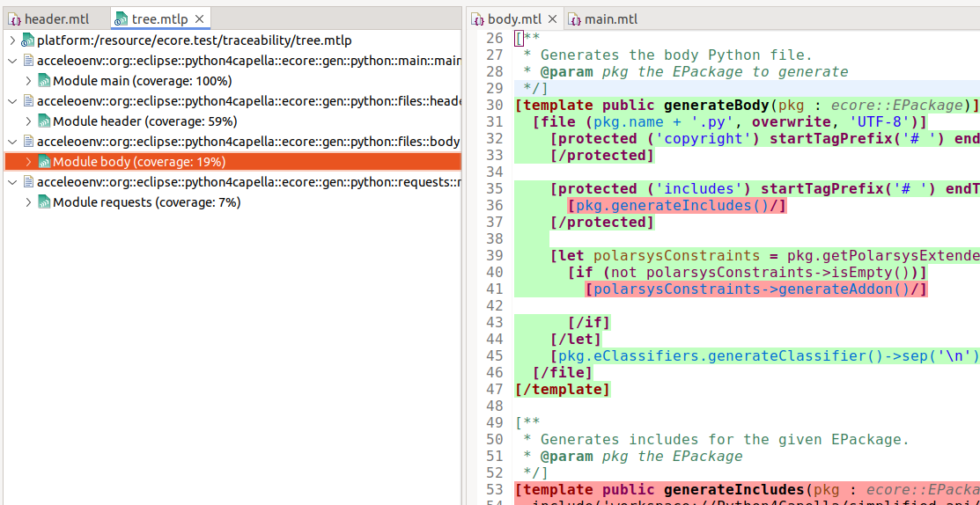Image resolution: width=980 pixels, height=505 pixels.
Task: Click the Module main icon
Action: (44, 81)
